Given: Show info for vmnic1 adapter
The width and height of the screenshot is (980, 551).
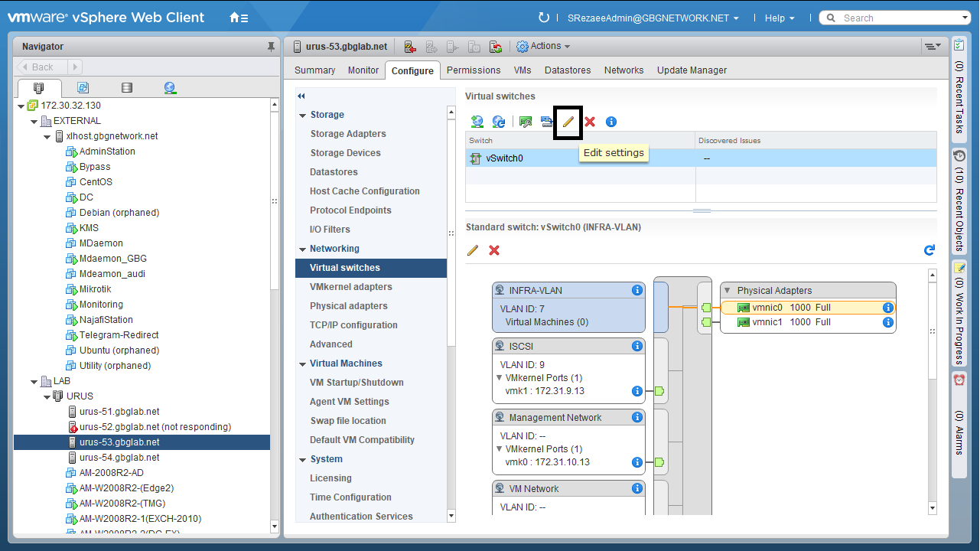Looking at the screenshot, I should click(x=888, y=322).
